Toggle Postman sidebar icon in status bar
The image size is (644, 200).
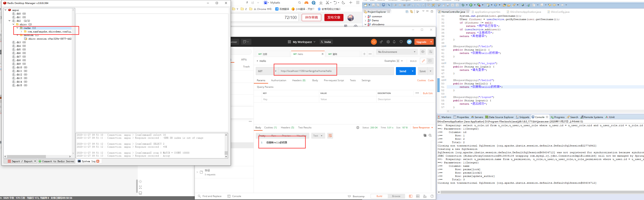coord(410,196)
